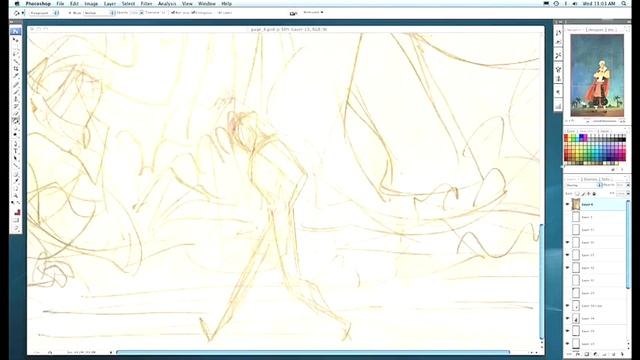Hide the highlighted top layer
640x360 pixels.
567,204
